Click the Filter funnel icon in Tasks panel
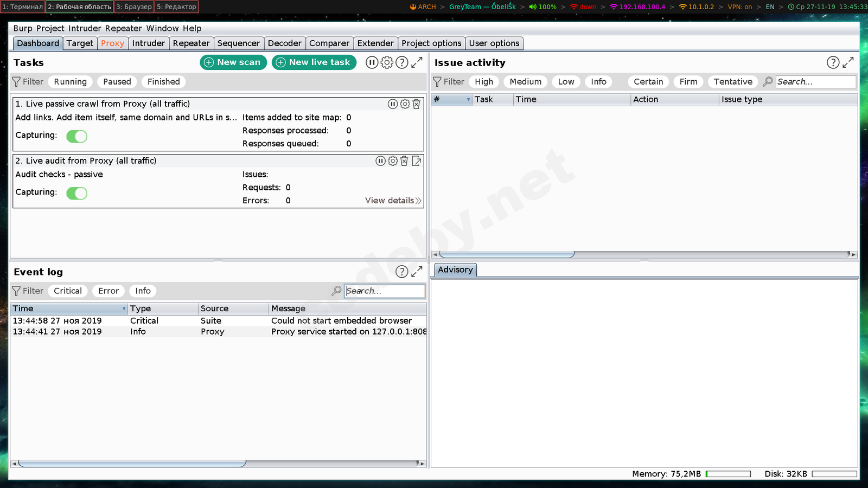 [17, 81]
